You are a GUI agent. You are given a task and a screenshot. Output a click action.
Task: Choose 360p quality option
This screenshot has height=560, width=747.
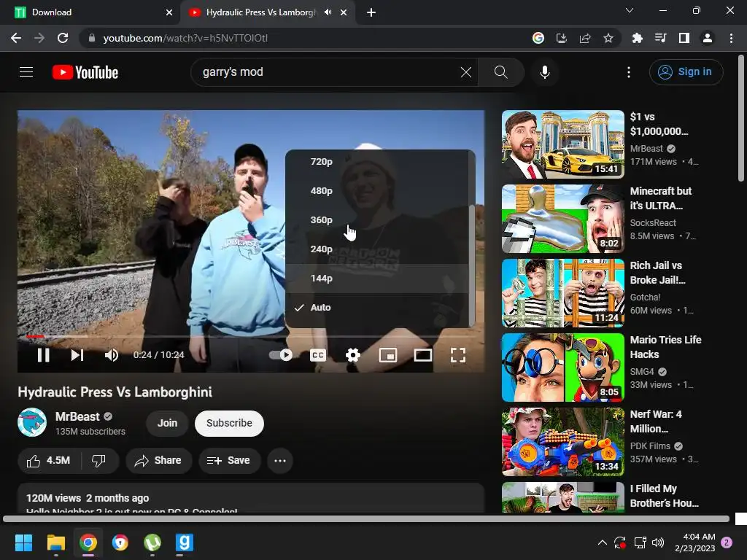coord(377,220)
